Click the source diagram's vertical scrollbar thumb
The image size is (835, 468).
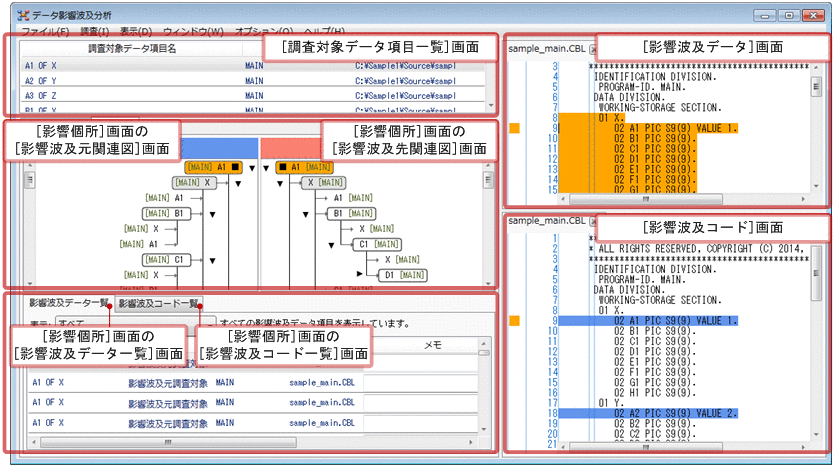30,180
